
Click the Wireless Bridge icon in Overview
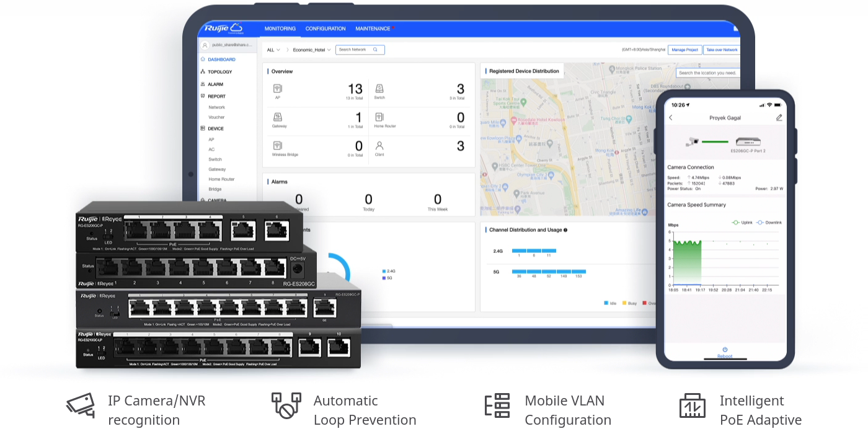[278, 145]
